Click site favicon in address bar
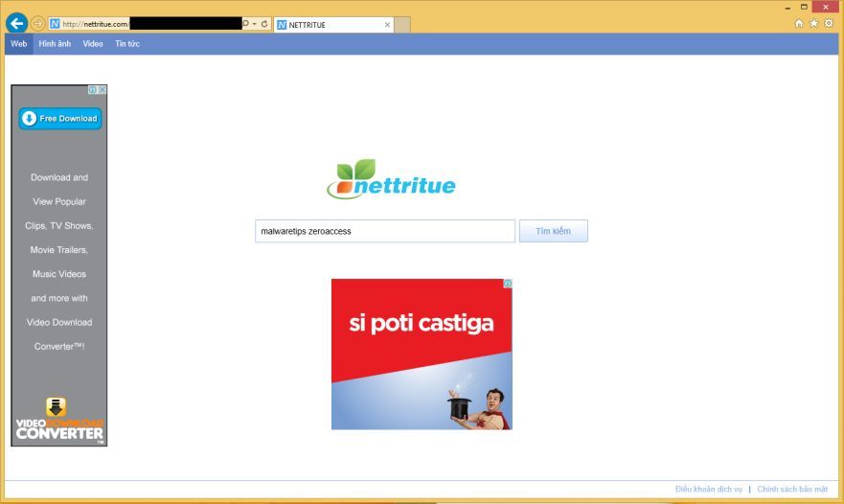 [55, 24]
